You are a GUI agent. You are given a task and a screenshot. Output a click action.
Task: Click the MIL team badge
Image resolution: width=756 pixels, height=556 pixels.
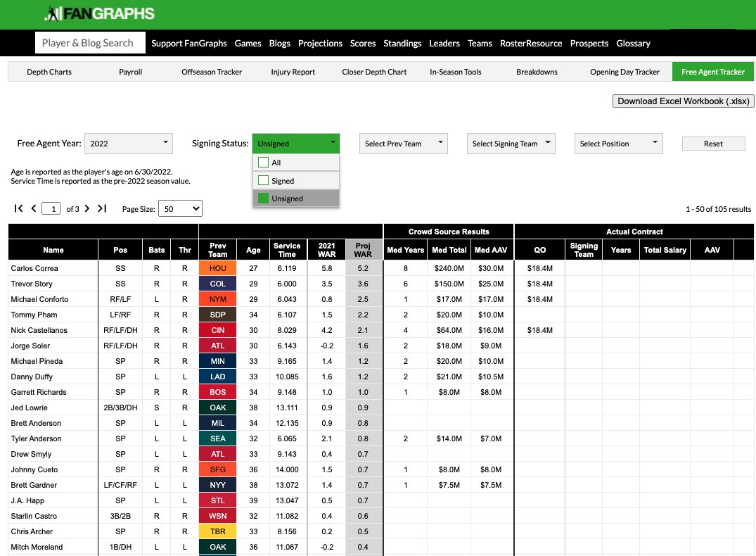click(x=217, y=423)
